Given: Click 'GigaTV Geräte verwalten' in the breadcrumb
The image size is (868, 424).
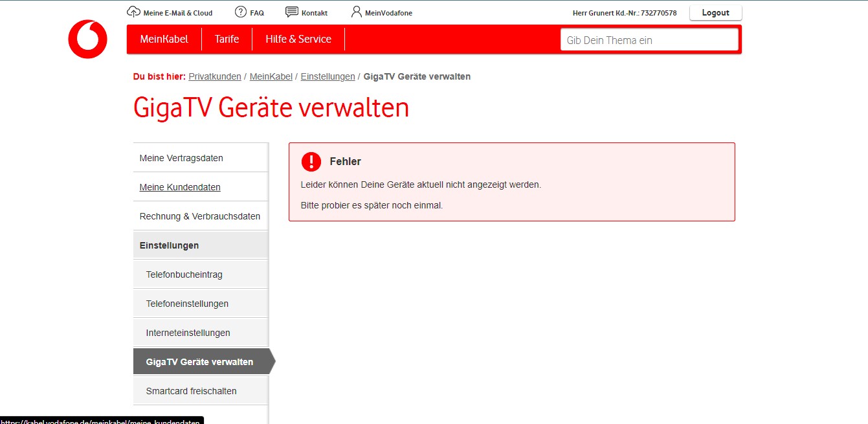Looking at the screenshot, I should click(x=417, y=76).
